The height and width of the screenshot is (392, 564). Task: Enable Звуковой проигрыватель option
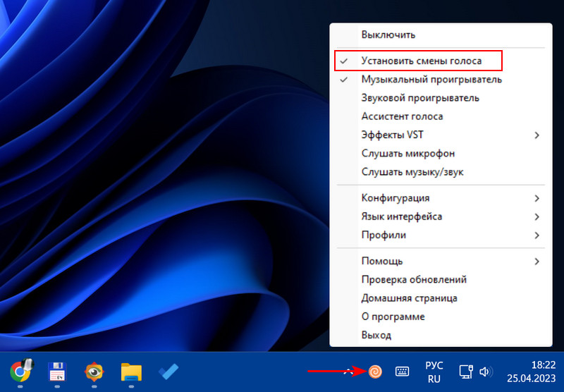click(x=441, y=98)
